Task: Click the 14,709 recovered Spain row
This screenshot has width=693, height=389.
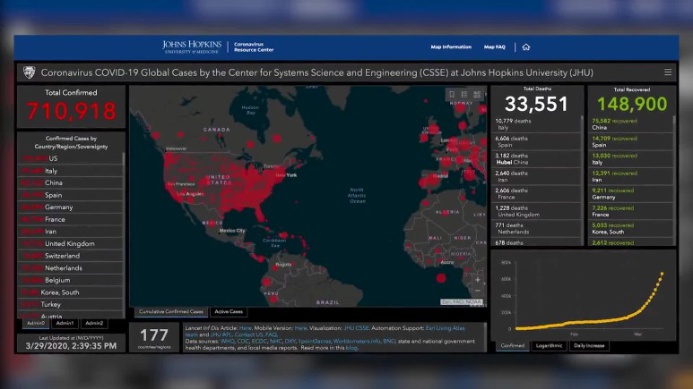Action: 630,141
